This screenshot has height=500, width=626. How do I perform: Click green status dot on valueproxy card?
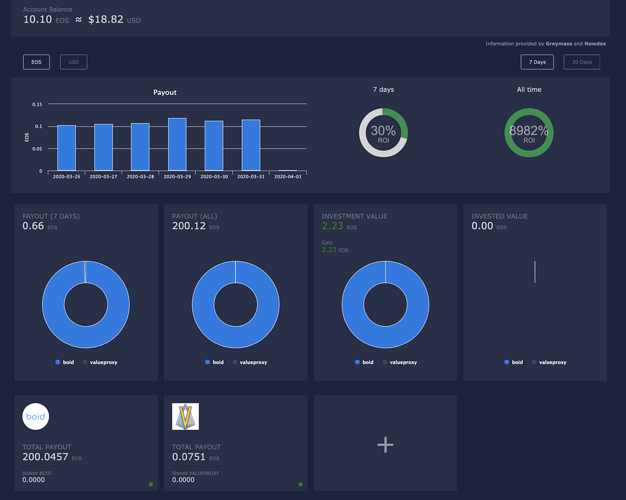tap(301, 484)
